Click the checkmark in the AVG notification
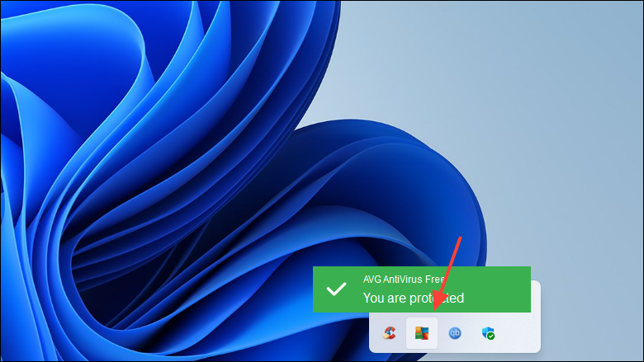 pyautogui.click(x=336, y=289)
